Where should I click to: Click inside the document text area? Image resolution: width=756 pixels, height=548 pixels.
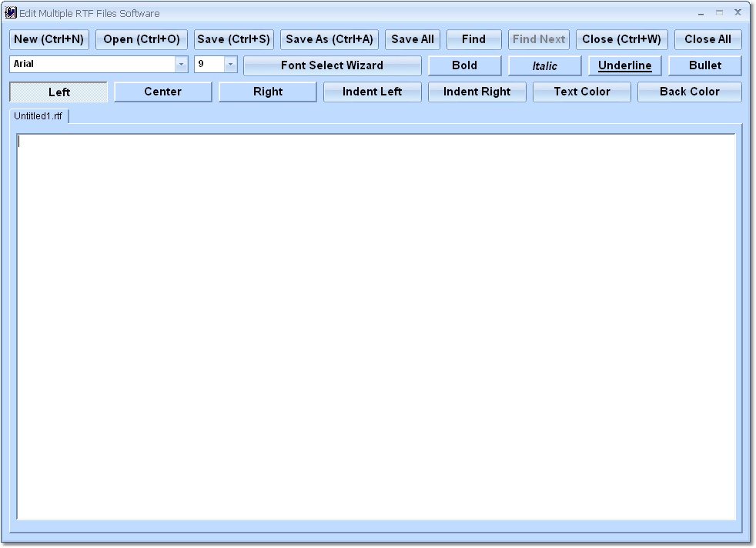point(376,327)
